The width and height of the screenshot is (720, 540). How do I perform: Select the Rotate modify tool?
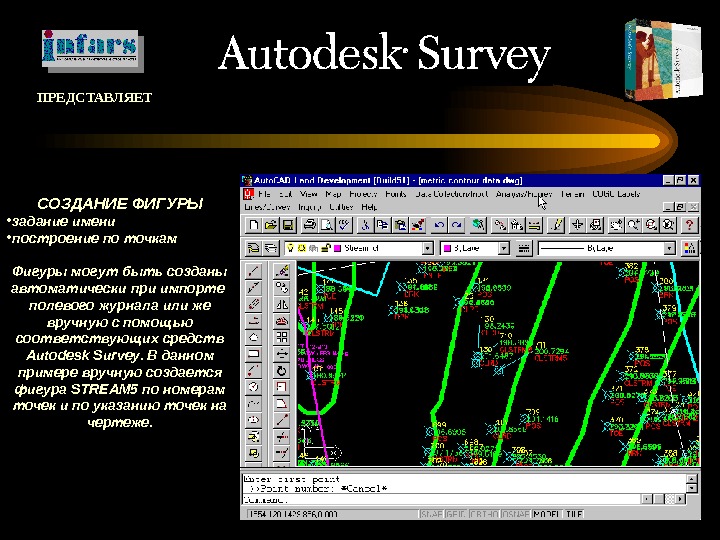pos(281,370)
